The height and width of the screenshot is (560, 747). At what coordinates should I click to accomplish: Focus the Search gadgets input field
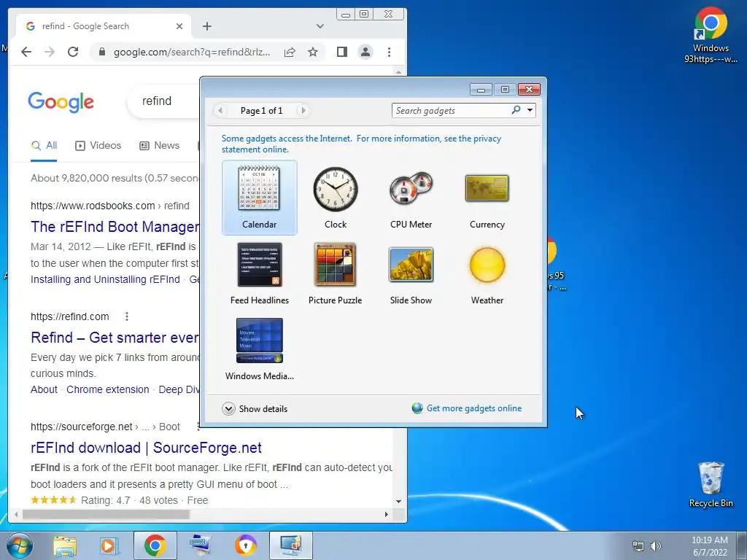click(x=451, y=111)
